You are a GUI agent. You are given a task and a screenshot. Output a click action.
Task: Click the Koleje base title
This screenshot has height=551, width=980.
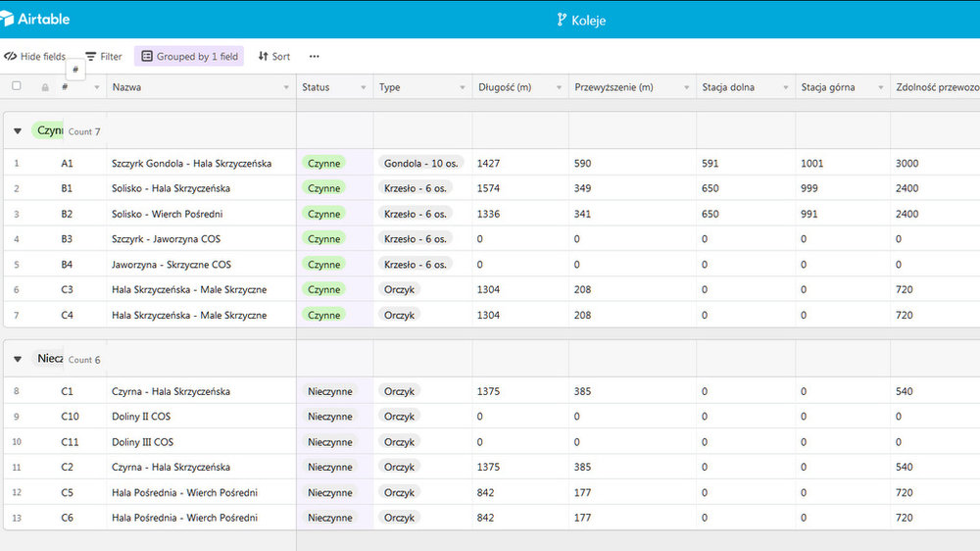coord(588,20)
